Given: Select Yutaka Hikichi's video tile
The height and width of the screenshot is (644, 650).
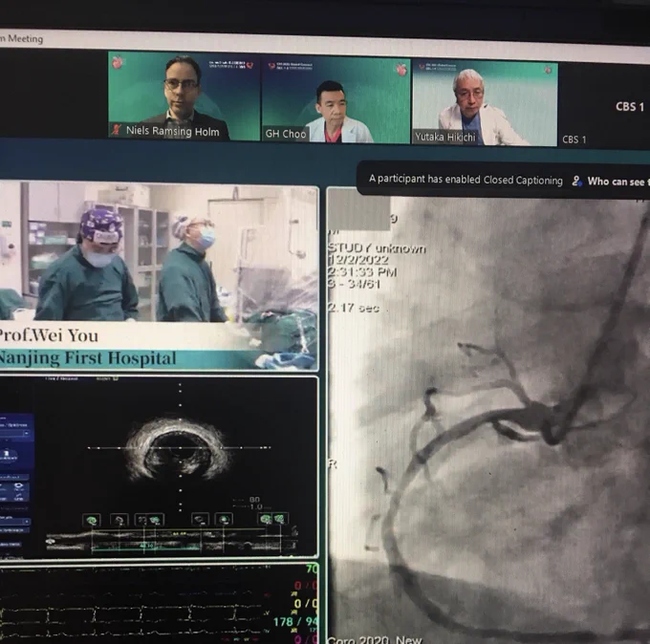Looking at the screenshot, I should tap(485, 103).
